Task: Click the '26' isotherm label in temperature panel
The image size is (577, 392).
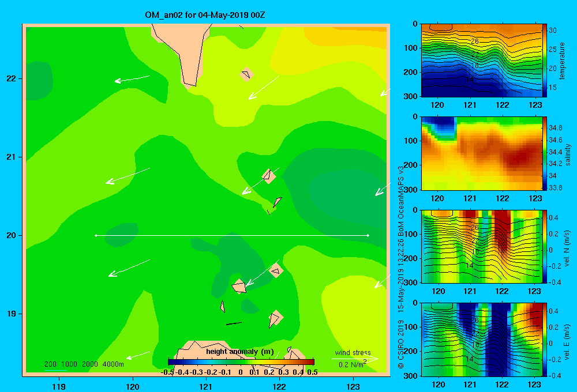Action: pos(475,41)
